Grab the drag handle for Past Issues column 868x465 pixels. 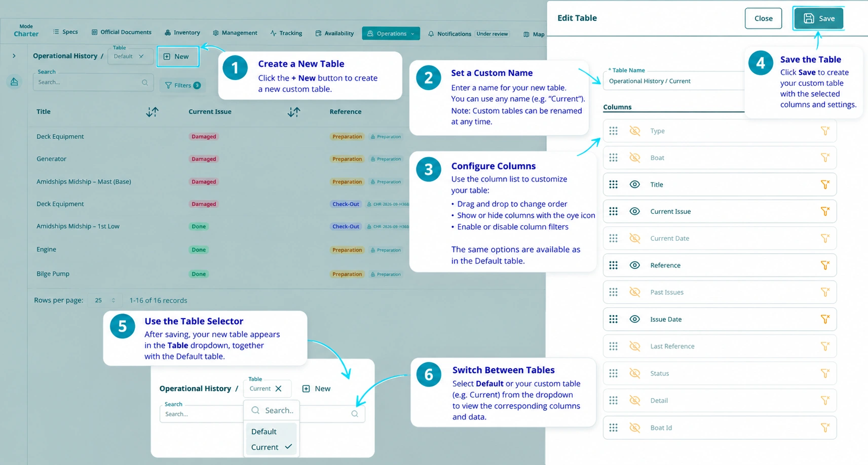(613, 292)
